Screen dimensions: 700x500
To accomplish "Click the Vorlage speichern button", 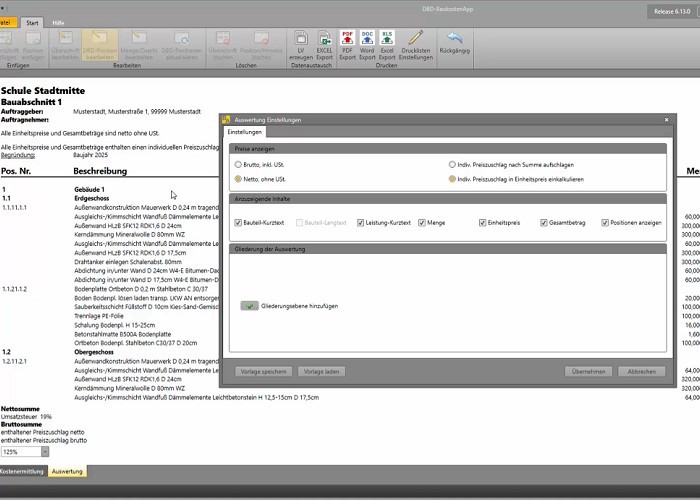I will [263, 371].
